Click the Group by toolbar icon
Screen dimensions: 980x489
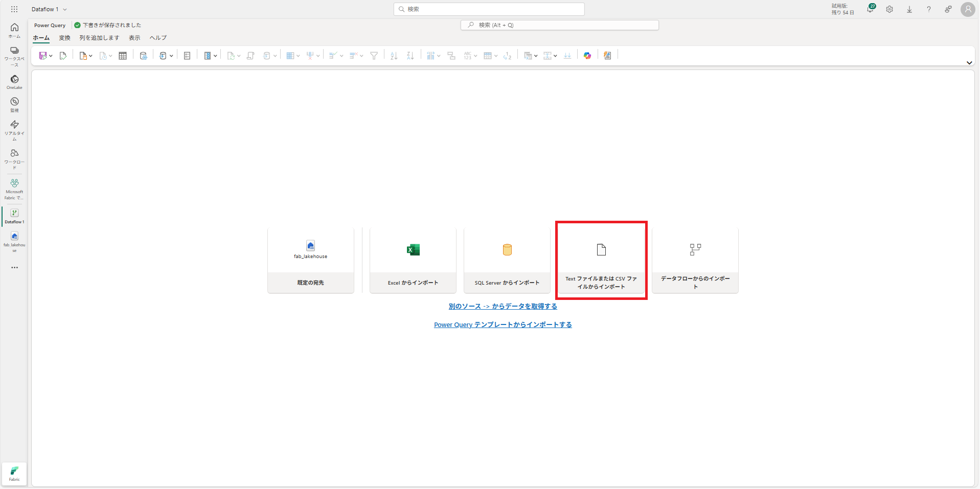pyautogui.click(x=451, y=56)
